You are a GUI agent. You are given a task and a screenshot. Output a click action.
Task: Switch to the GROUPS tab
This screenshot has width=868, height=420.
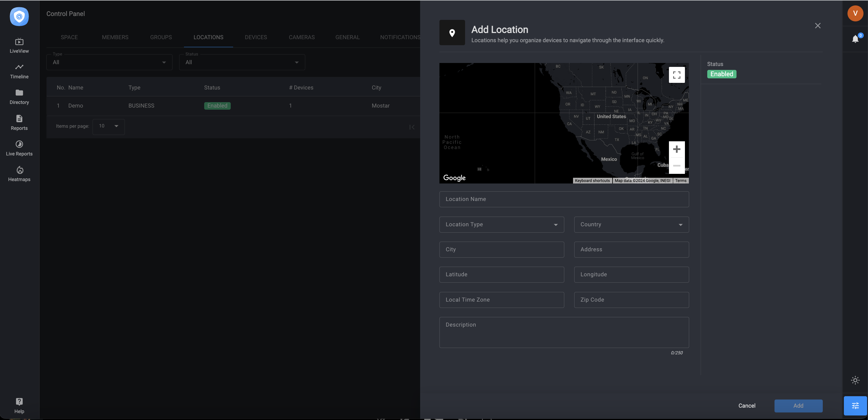pos(161,37)
